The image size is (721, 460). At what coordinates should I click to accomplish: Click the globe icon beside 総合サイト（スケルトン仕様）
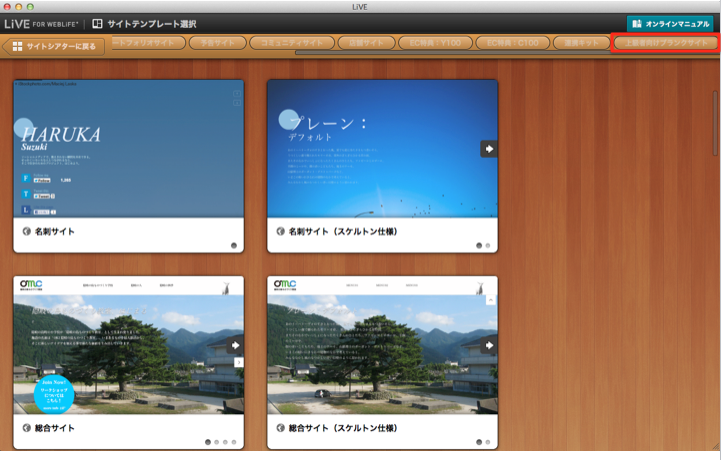pos(280,428)
